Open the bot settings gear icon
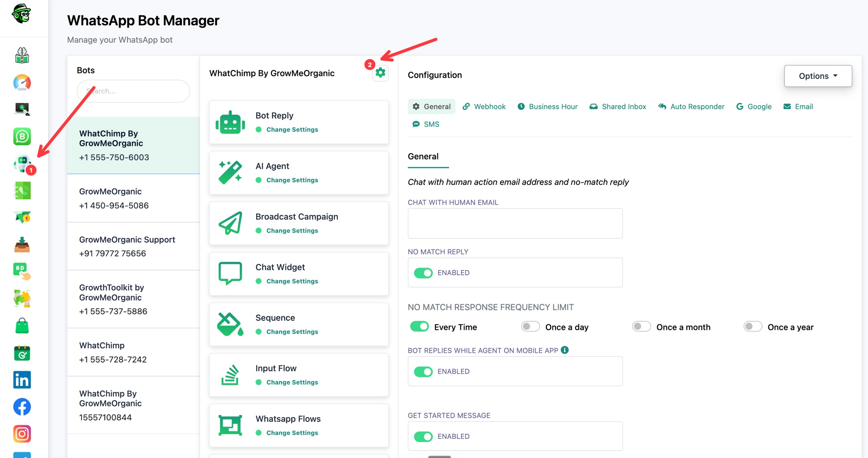The image size is (868, 458). [381, 73]
